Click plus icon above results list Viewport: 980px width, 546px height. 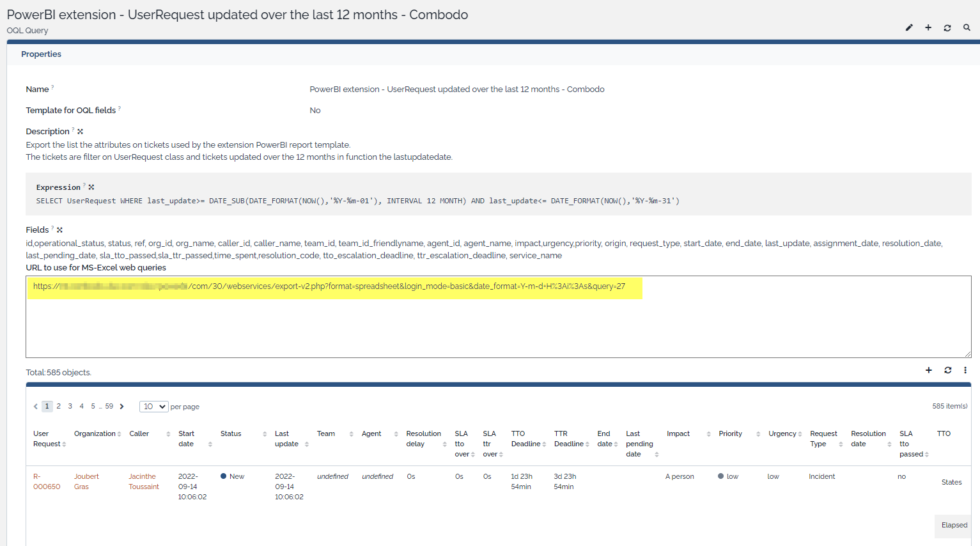[929, 370]
